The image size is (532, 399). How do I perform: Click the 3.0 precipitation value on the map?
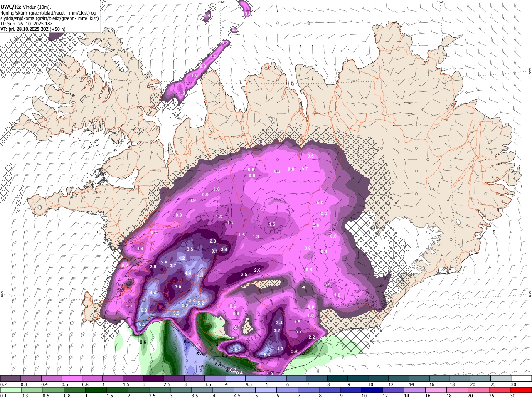point(178,287)
